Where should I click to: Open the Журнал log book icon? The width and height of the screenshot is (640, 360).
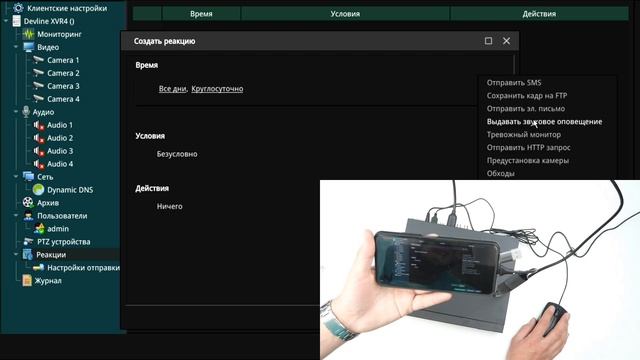pyautogui.click(x=27, y=280)
